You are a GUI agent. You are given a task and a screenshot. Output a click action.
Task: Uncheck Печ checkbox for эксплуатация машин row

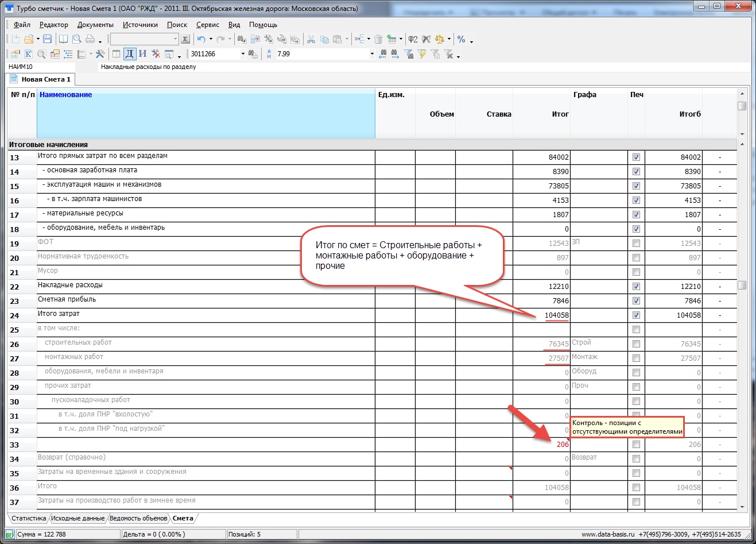(x=636, y=186)
